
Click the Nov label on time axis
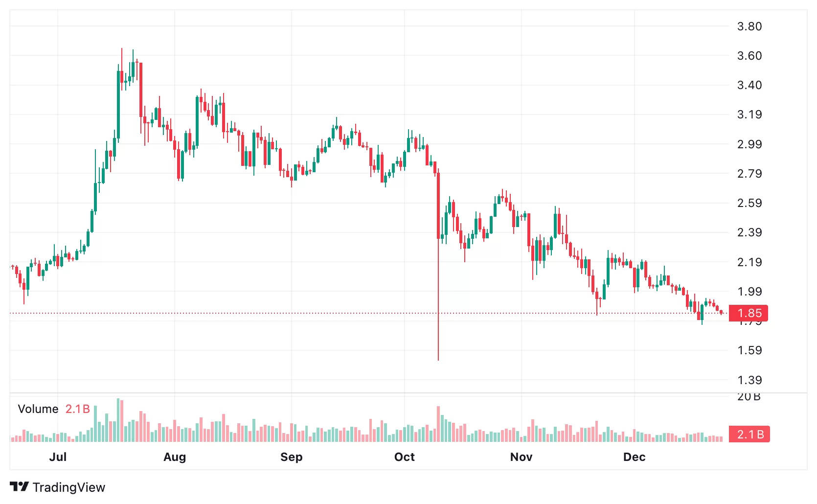point(521,457)
